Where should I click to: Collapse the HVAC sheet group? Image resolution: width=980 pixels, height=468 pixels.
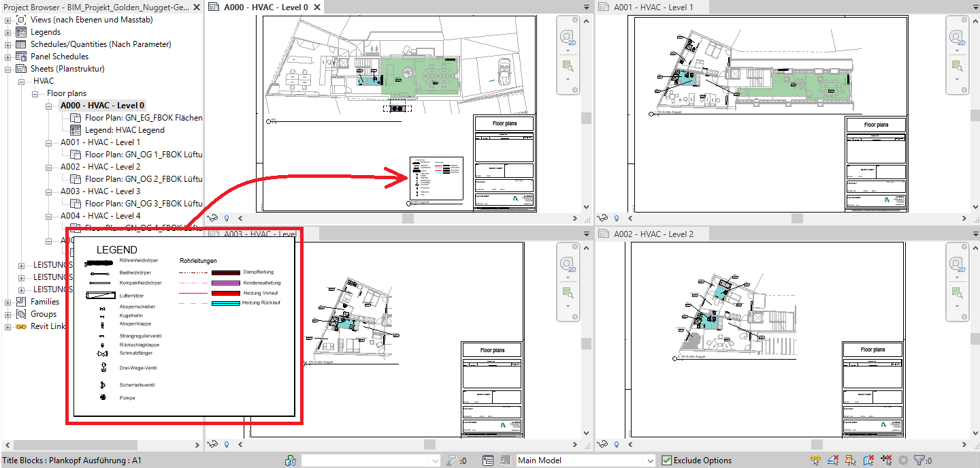22,81
